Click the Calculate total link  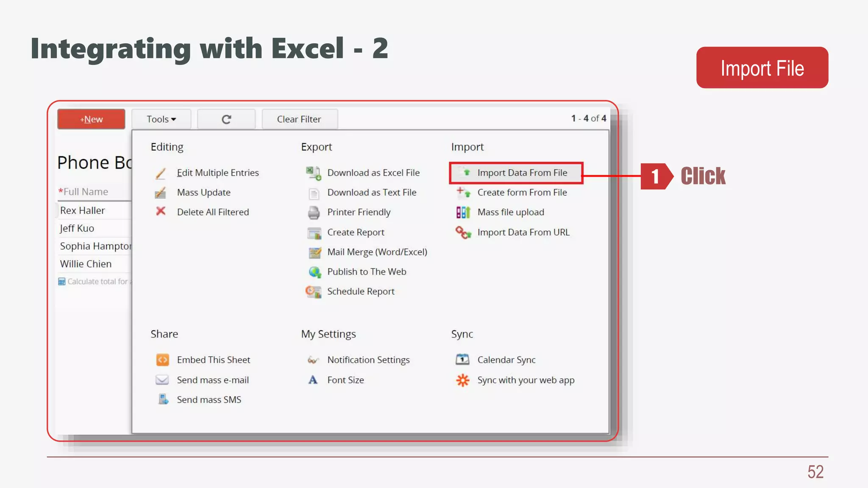tap(100, 282)
